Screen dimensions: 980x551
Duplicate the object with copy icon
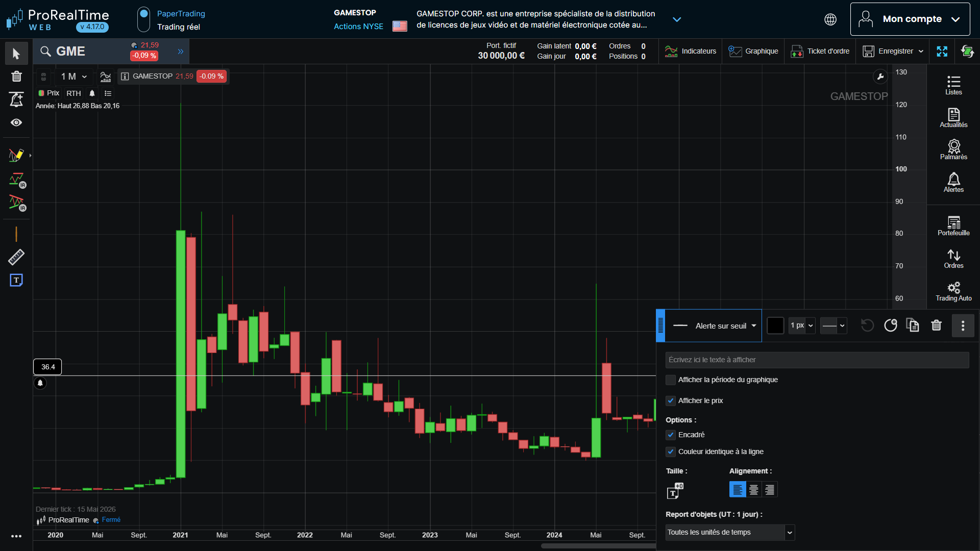(x=913, y=325)
